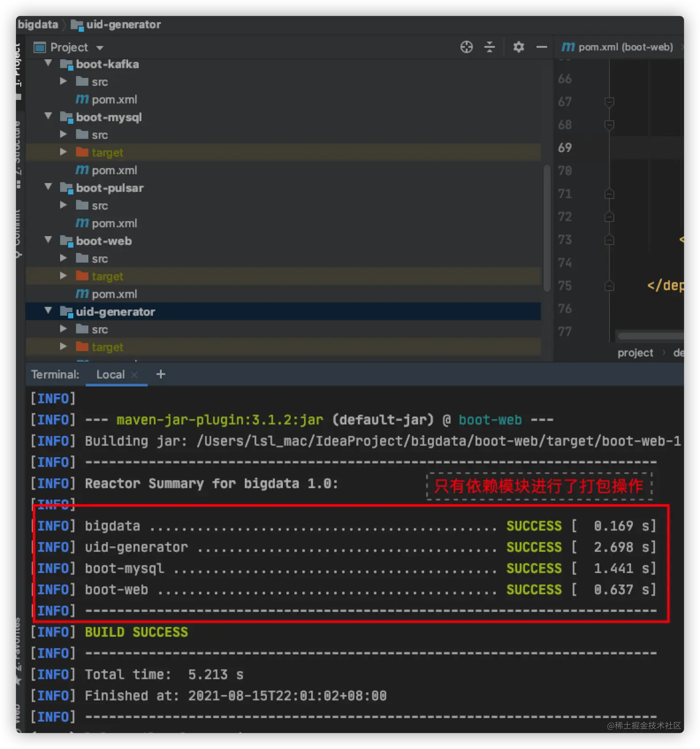The width and height of the screenshot is (700, 749).
Task: Switch to the Local terminal tab
Action: coord(110,374)
